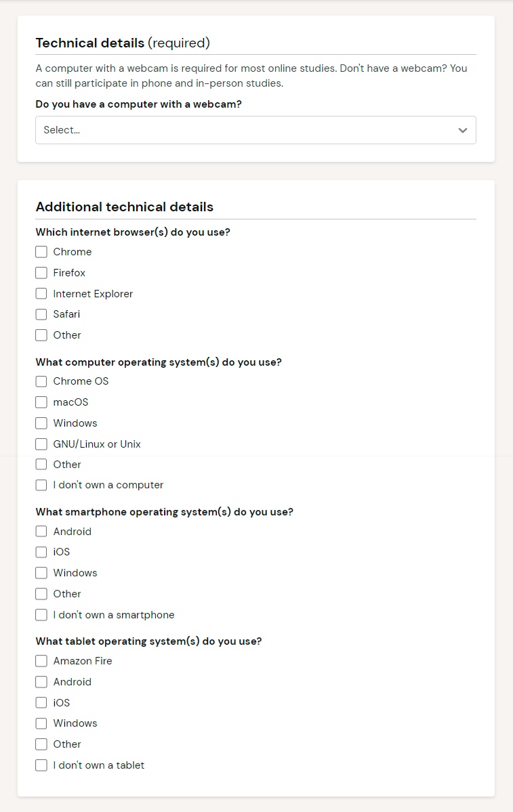513x812 pixels.
Task: Click the webcam dropdown chevron arrow
Action: pos(463,130)
